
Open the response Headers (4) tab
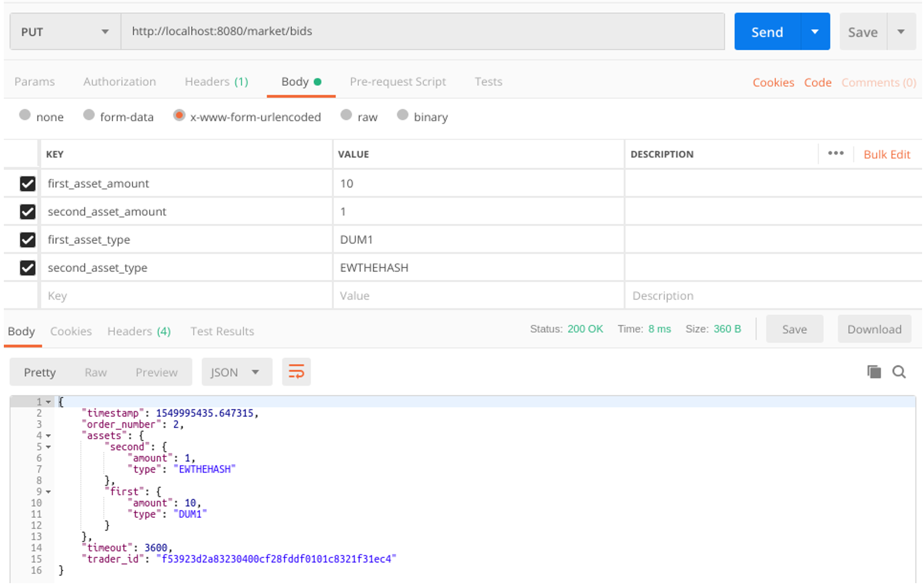pos(139,331)
